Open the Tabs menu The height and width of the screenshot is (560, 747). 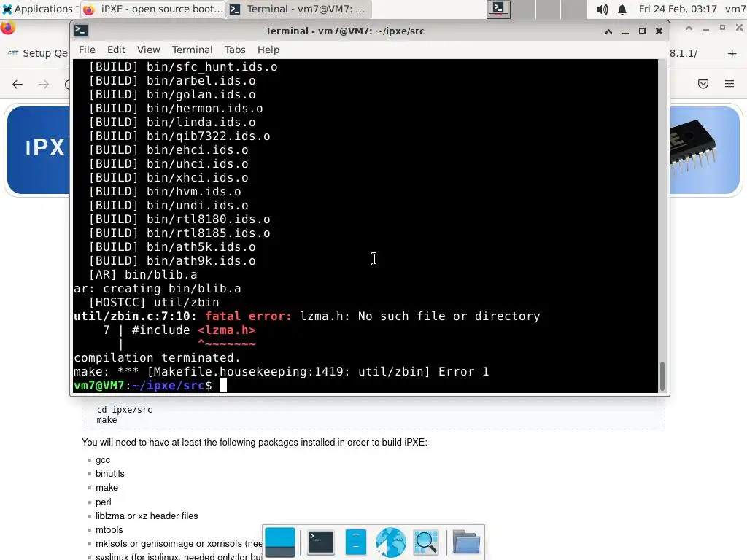click(x=235, y=50)
